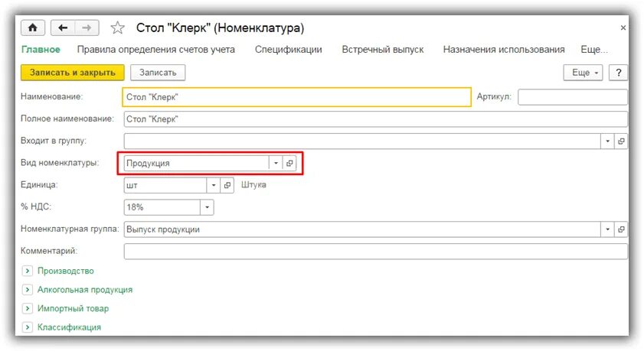Expand the Входит в группу dropdown

pyautogui.click(x=607, y=141)
